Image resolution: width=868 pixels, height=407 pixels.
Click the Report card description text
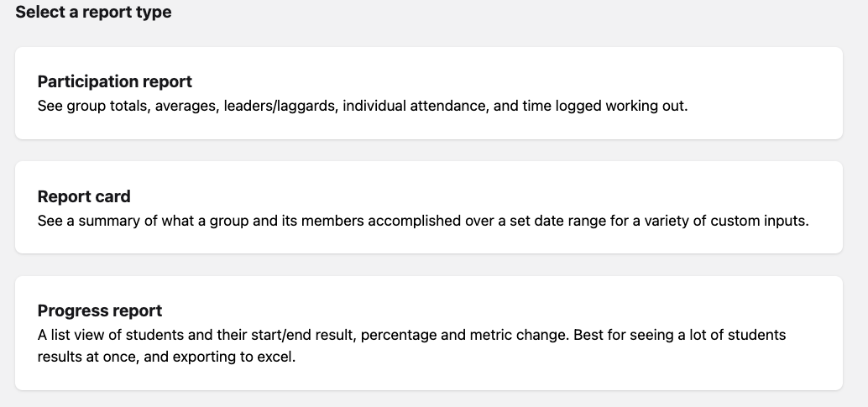423,222
